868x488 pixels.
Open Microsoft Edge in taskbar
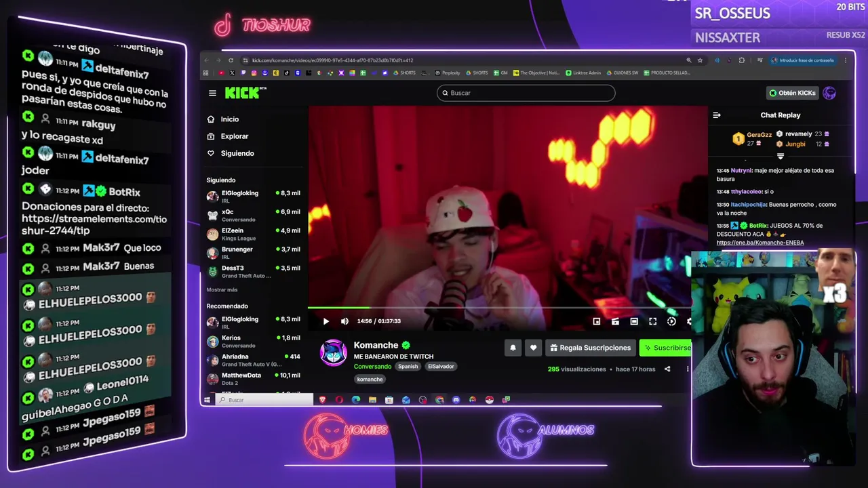click(x=356, y=400)
